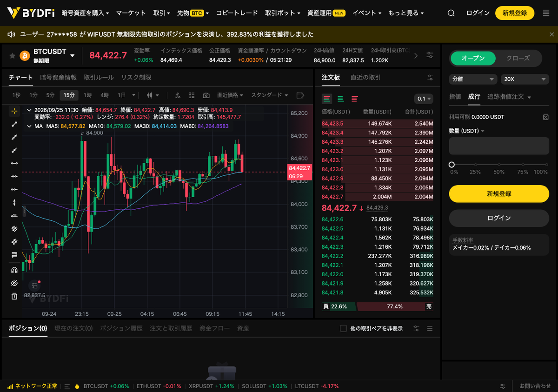Viewport: 558px width, 392px height.
Task: Open order book settings sliders icon
Action: pos(430,78)
